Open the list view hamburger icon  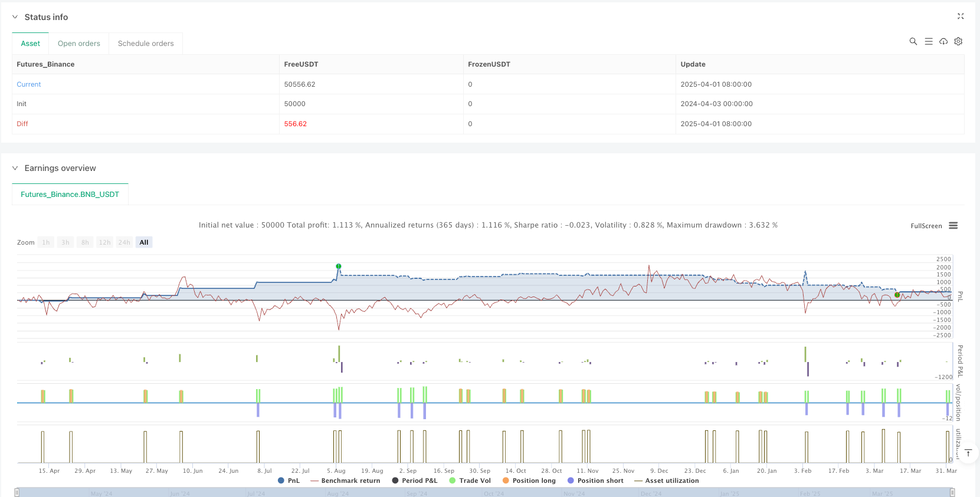[x=928, y=41]
